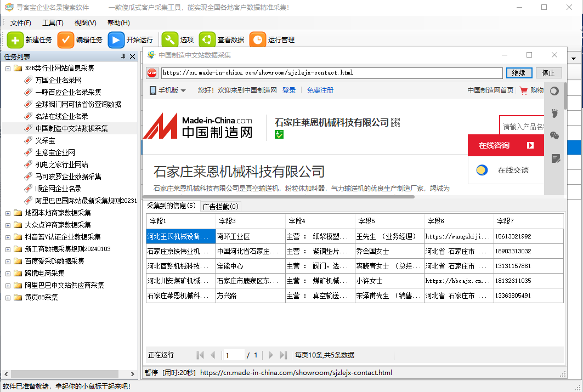Open the 工具(T) menu
This screenshot has width=583, height=392.
tap(53, 23)
